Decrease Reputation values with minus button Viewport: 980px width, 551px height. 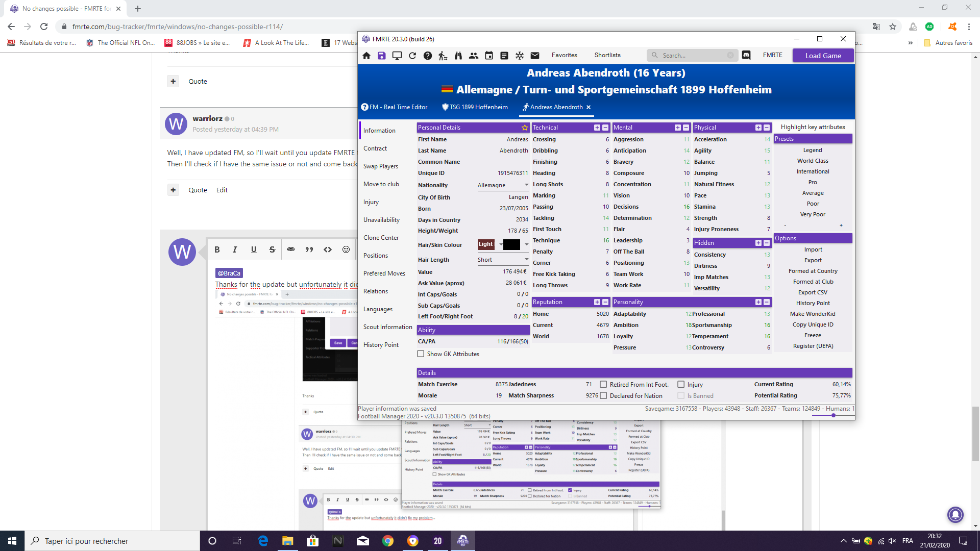tap(605, 302)
